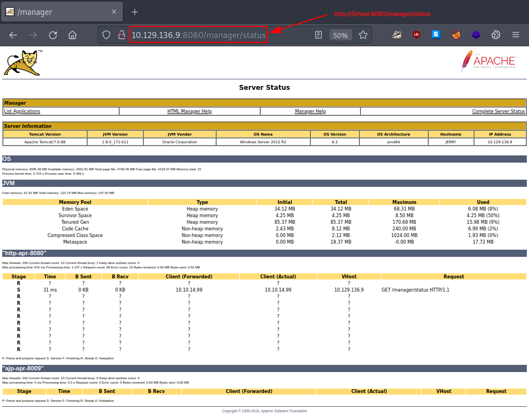529x420 pixels.
Task: Reload the current page
Action: coord(53,35)
